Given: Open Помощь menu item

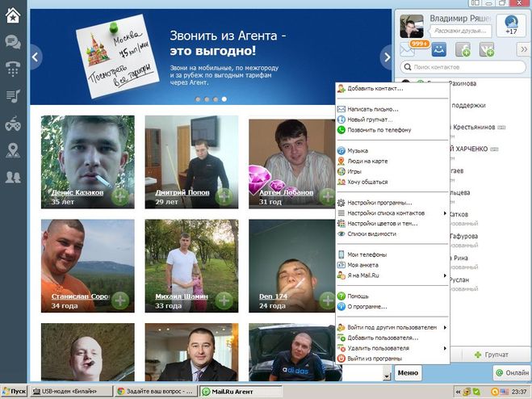Looking at the screenshot, I should [392, 296].
